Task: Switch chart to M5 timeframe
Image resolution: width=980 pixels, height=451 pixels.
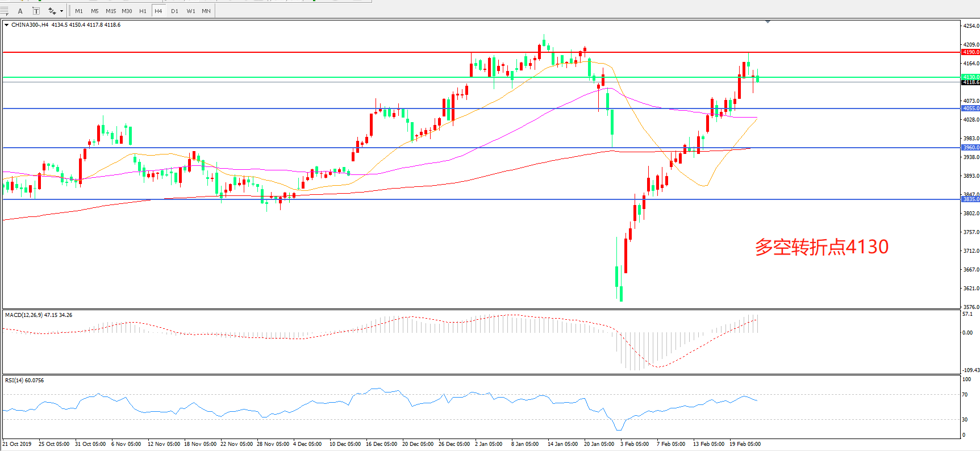Action: pos(94,11)
